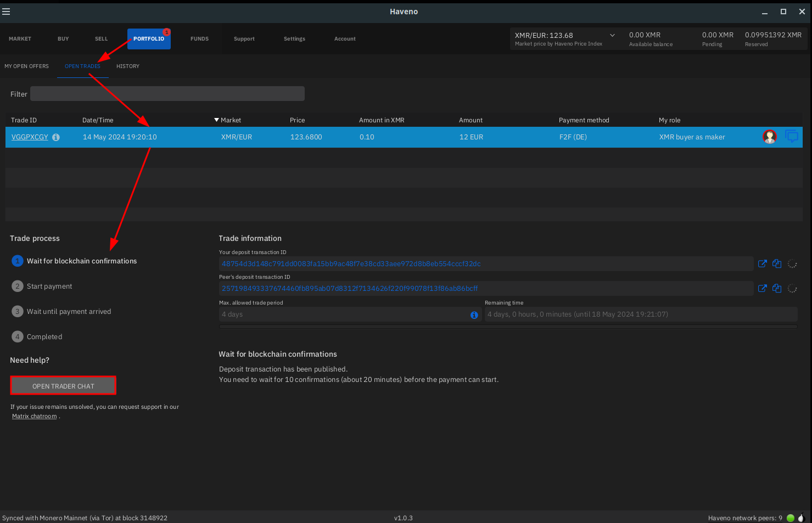Sort by Trade ID column header

point(24,120)
